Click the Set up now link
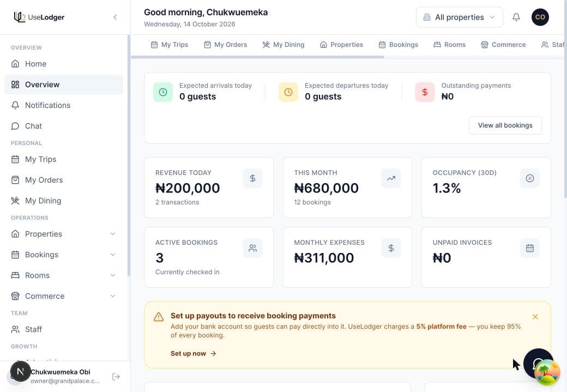Image resolution: width=567 pixels, height=392 pixels. coord(193,353)
